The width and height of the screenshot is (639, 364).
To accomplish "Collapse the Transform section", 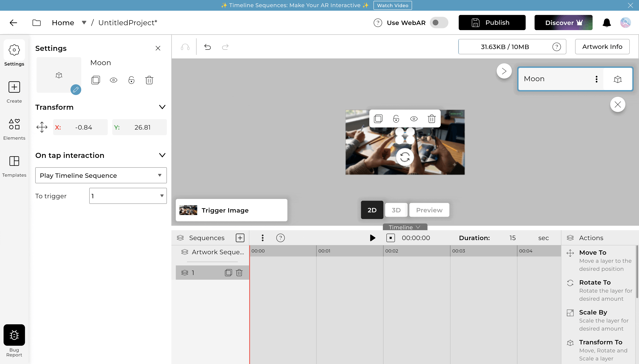I will coord(162,107).
